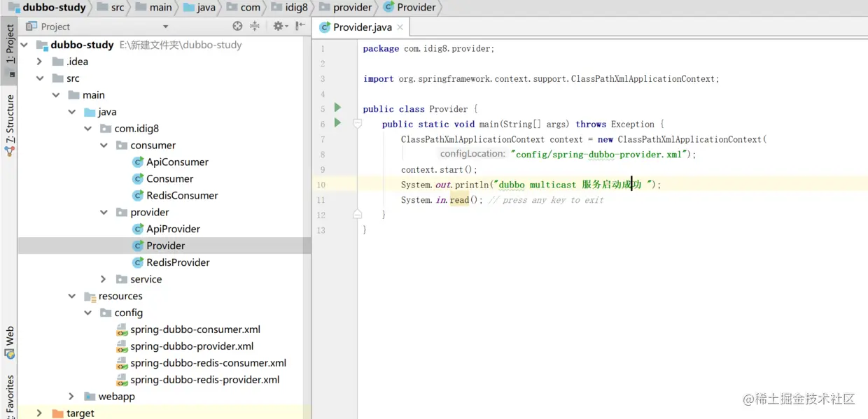Viewport: 868px width, 419px height.
Task: Collapse the src folder arrow
Action: [40, 78]
